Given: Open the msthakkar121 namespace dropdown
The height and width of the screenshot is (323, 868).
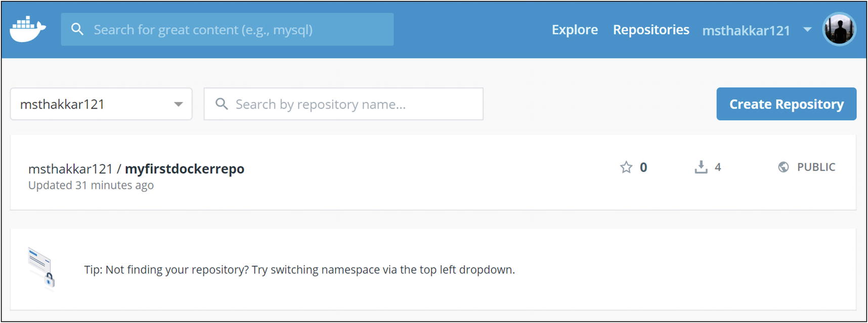Looking at the screenshot, I should [x=101, y=104].
